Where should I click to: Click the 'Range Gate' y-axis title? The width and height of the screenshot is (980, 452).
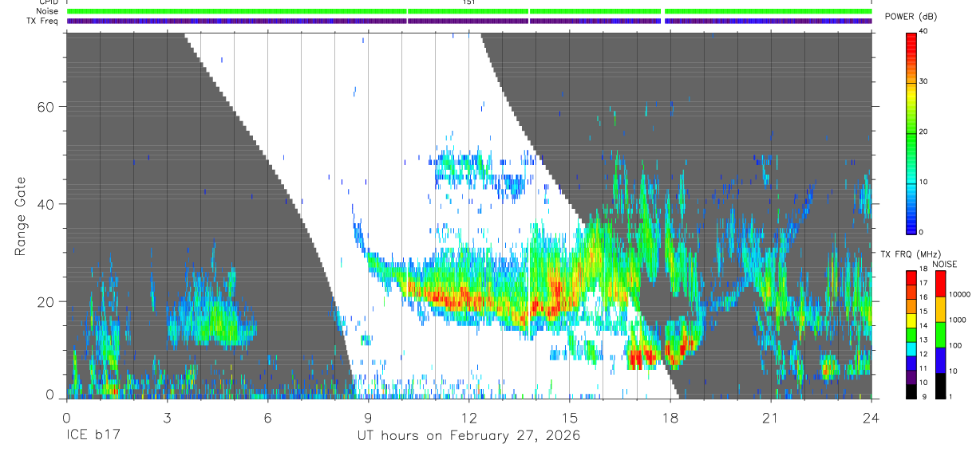click(21, 217)
